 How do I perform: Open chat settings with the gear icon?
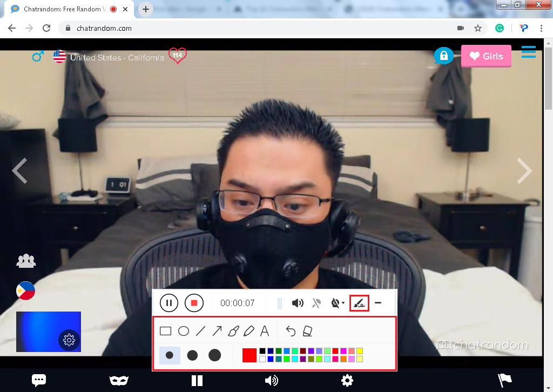point(347,380)
